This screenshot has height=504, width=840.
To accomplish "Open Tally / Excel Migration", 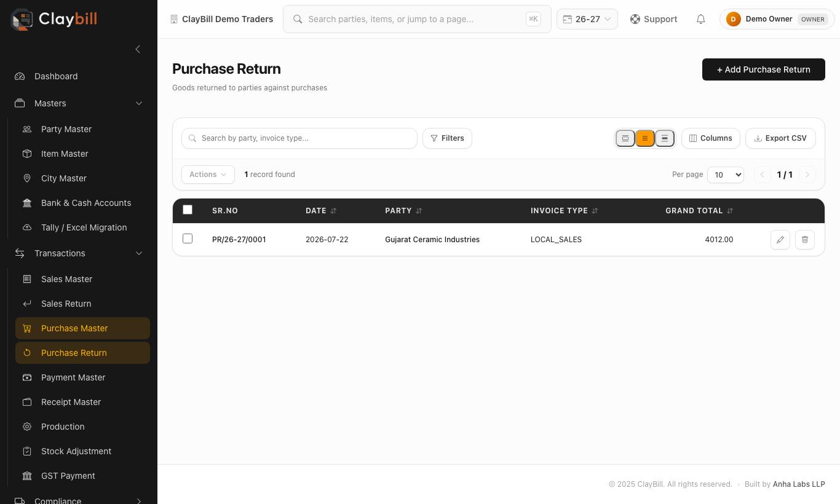I will tap(82, 227).
